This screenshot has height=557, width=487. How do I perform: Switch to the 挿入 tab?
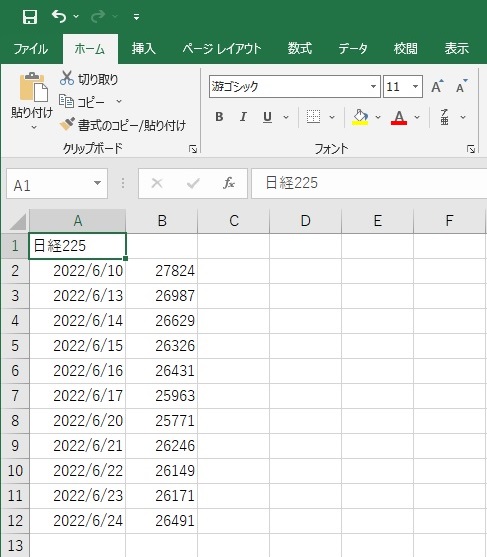pos(144,49)
